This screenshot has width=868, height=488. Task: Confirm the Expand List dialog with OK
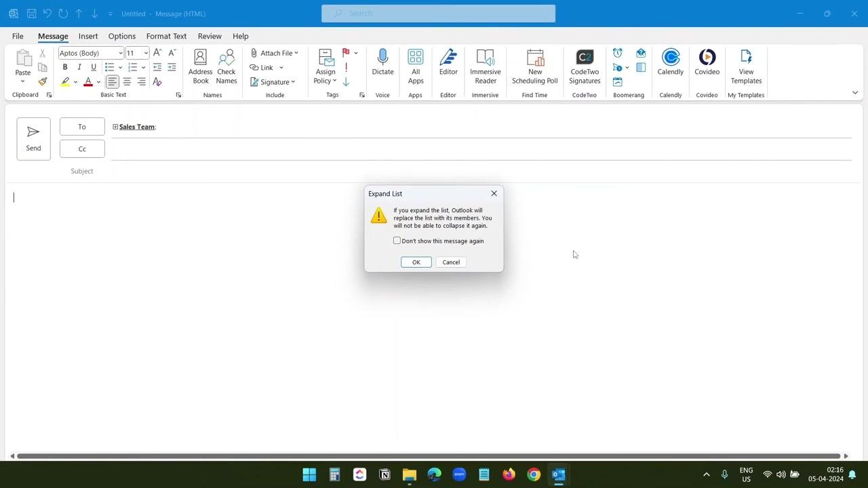click(x=416, y=262)
